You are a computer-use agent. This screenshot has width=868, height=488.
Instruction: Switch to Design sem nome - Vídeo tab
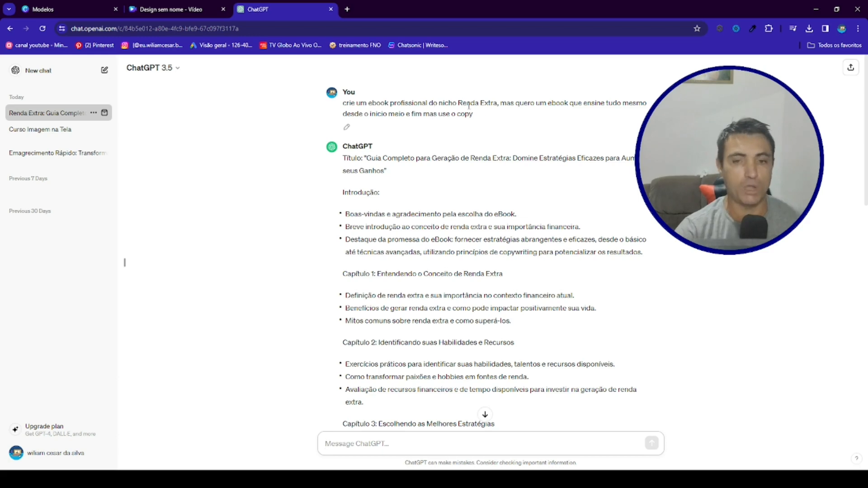click(177, 9)
